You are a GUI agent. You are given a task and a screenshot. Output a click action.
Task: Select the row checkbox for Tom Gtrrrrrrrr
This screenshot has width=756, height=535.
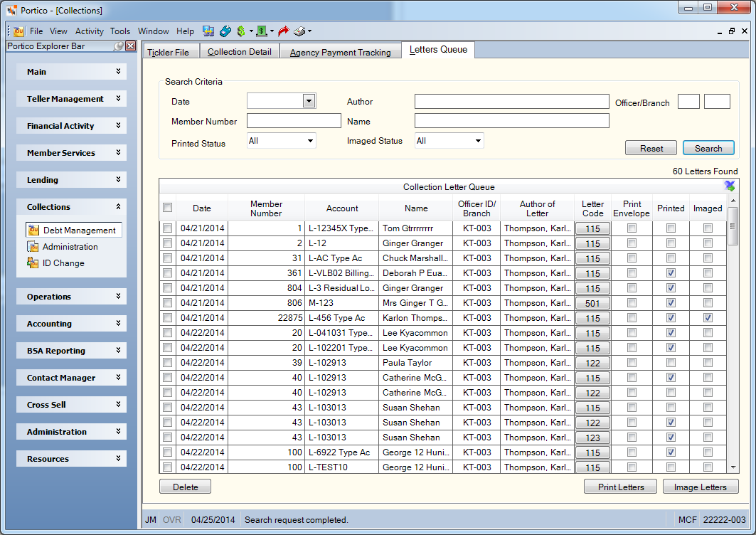pyautogui.click(x=167, y=228)
